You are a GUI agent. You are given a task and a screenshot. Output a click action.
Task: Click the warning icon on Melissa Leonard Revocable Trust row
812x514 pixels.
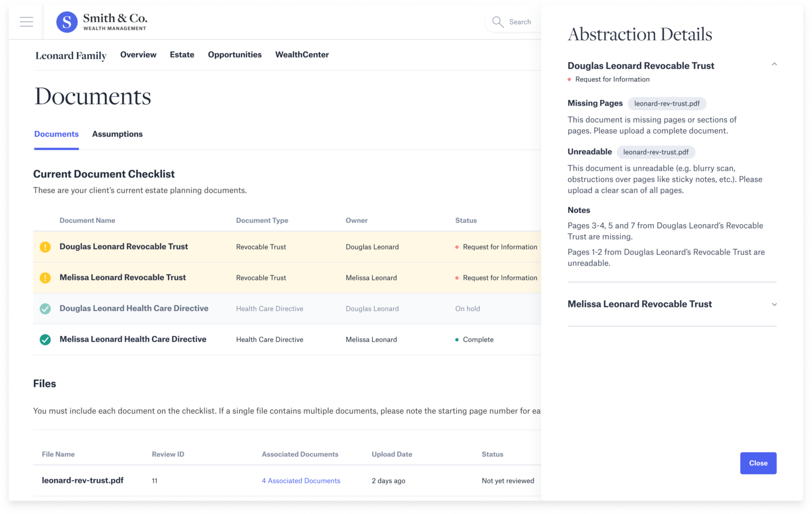point(45,277)
